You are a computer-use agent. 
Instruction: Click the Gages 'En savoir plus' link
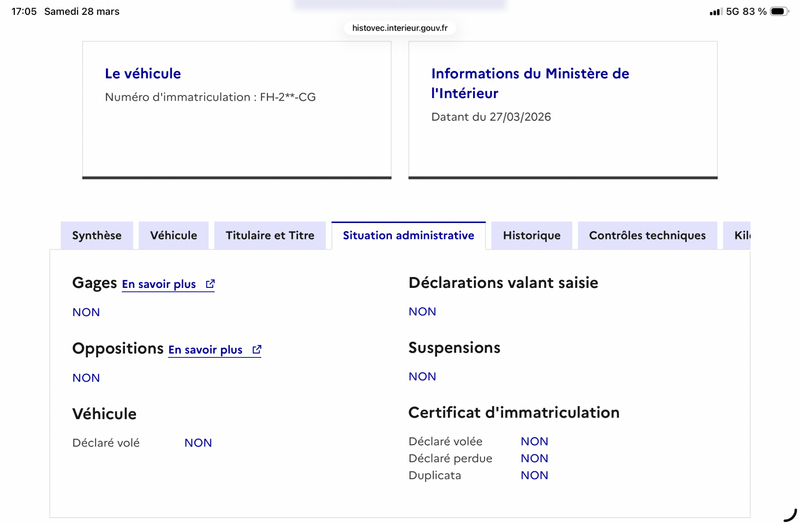(x=159, y=285)
